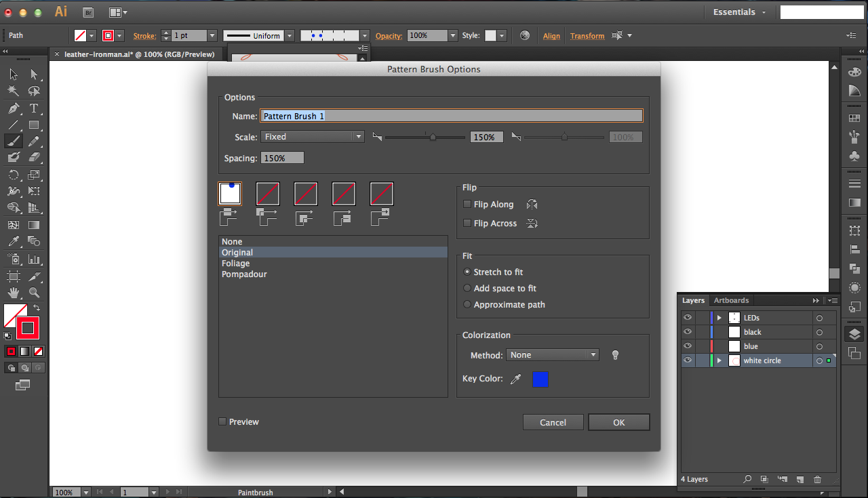Image resolution: width=868 pixels, height=498 pixels.
Task: Hide the LEDs layer
Action: (x=688, y=318)
